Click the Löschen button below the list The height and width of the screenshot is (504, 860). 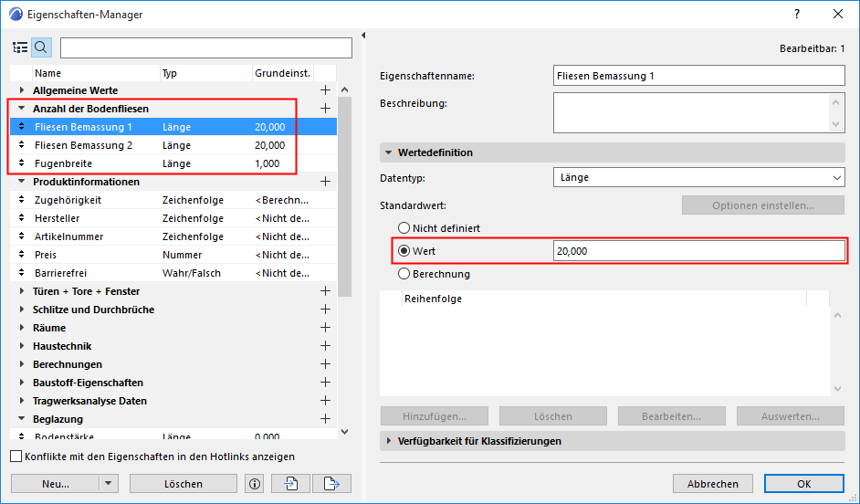click(184, 484)
